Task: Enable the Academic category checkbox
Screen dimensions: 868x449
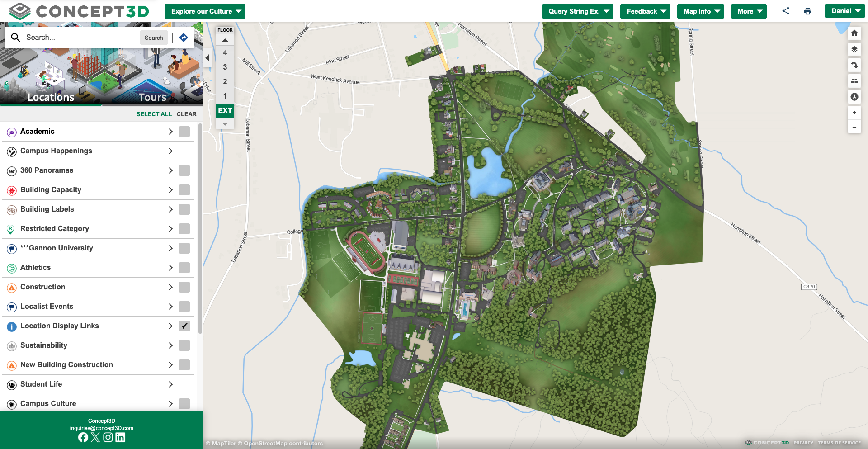Action: [184, 132]
